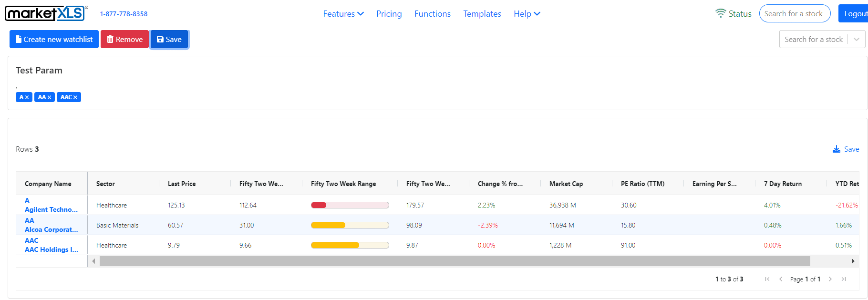The image size is (868, 300).
Task: Select last price cell 125.13
Action: pos(176,205)
